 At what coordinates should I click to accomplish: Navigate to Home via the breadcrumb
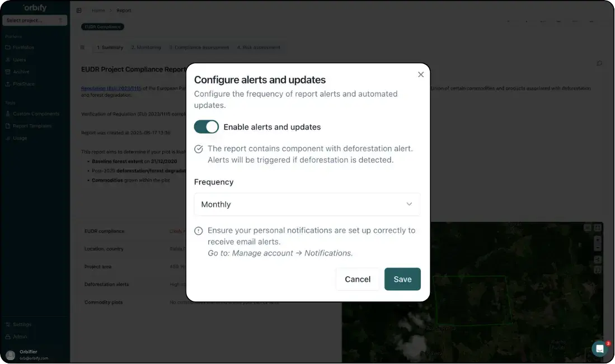tap(98, 10)
